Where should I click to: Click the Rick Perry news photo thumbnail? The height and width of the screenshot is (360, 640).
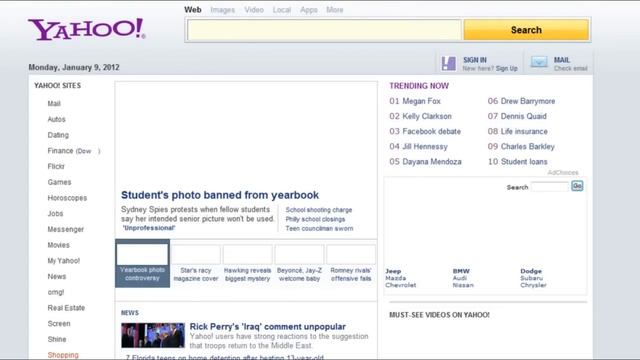tap(153, 335)
